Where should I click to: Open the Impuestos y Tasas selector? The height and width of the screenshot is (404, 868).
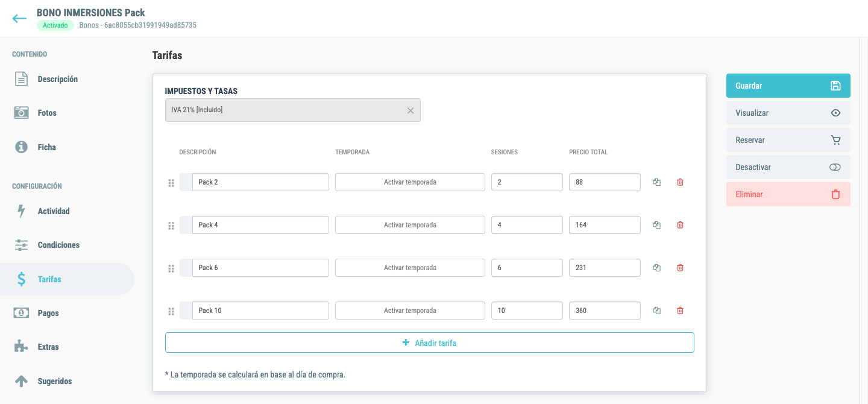(x=293, y=110)
